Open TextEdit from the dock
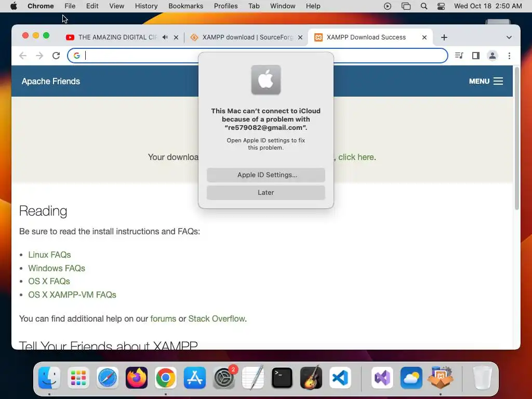532x399 pixels. (253, 378)
